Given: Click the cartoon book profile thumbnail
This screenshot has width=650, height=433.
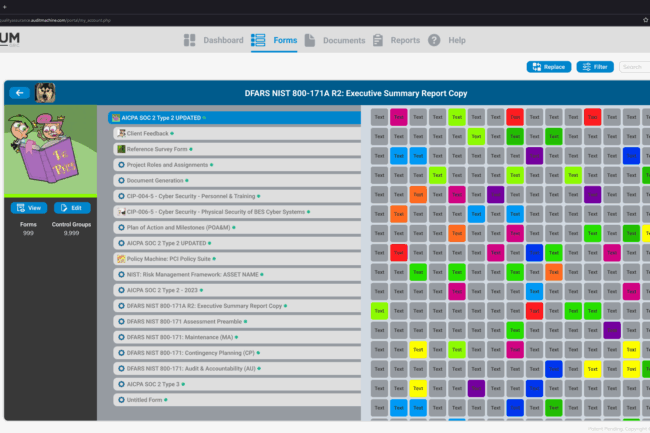Looking at the screenshot, I should pos(51,151).
